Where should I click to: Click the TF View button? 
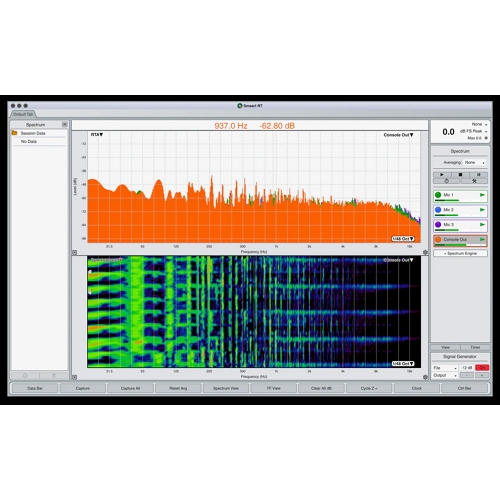[x=273, y=388]
